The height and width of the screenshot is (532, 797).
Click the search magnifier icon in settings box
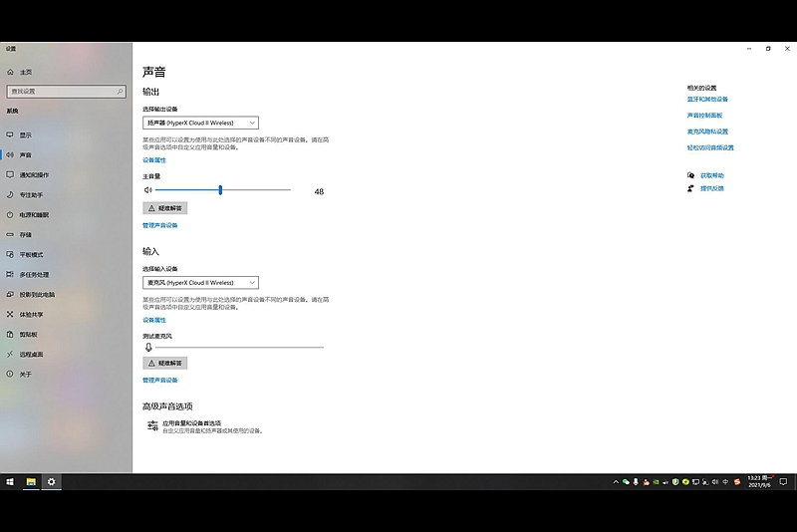(120, 92)
